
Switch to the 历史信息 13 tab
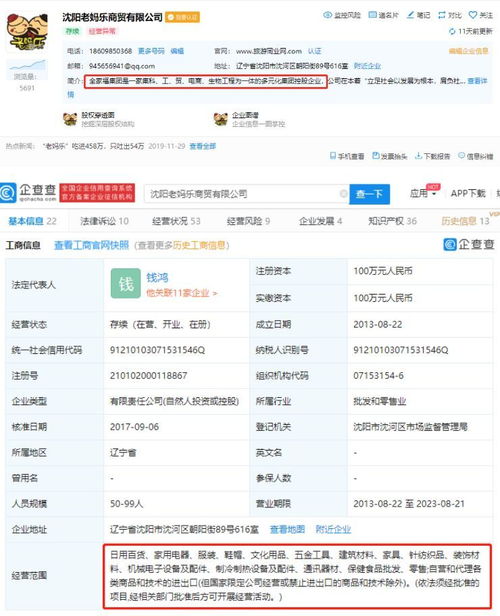(465, 221)
